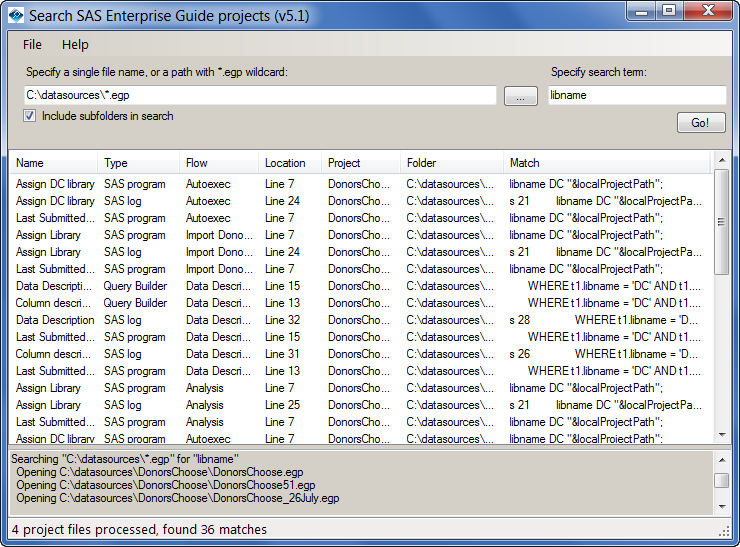Screen dimensions: 740x547
Task: Click the Go! button
Action: (701, 123)
